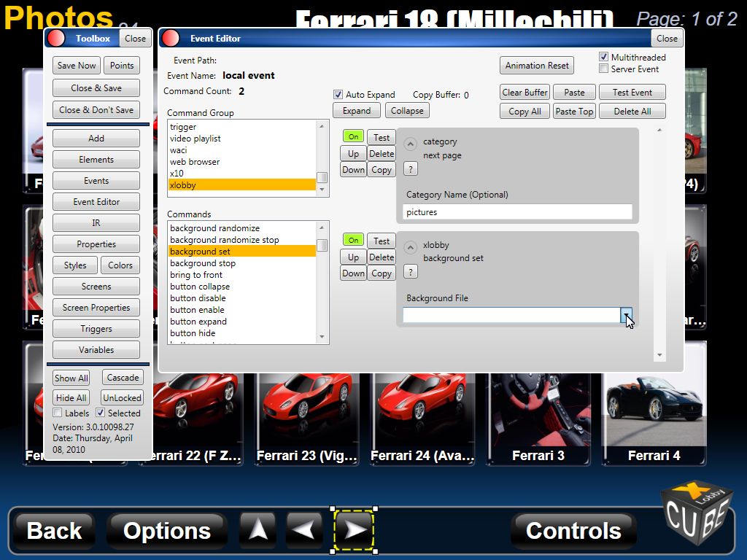Viewport: 747px width, 560px height.
Task: Open Colors from Toolbox
Action: (x=120, y=265)
